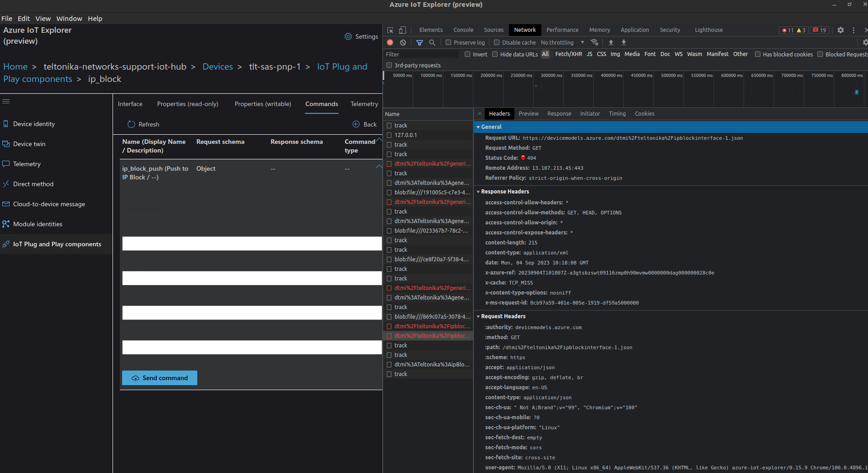868x473 pixels.
Task: Export HAR using the download arrow icon
Action: [x=623, y=42]
